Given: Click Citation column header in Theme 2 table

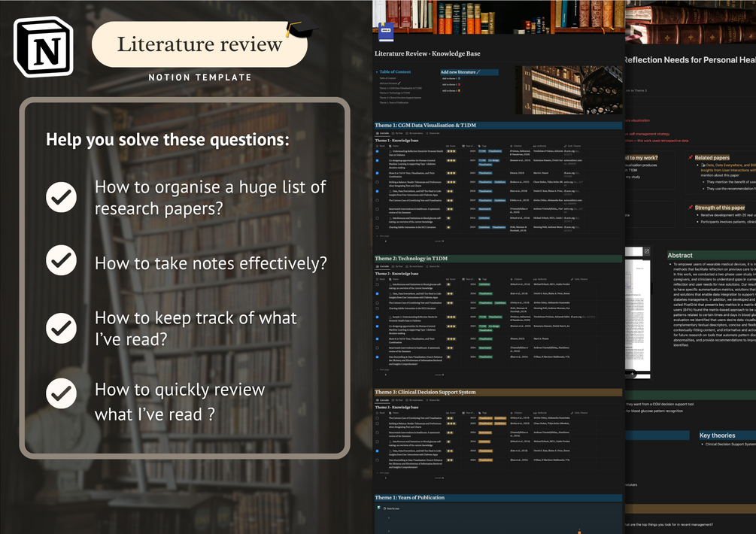Looking at the screenshot, I should [516, 279].
